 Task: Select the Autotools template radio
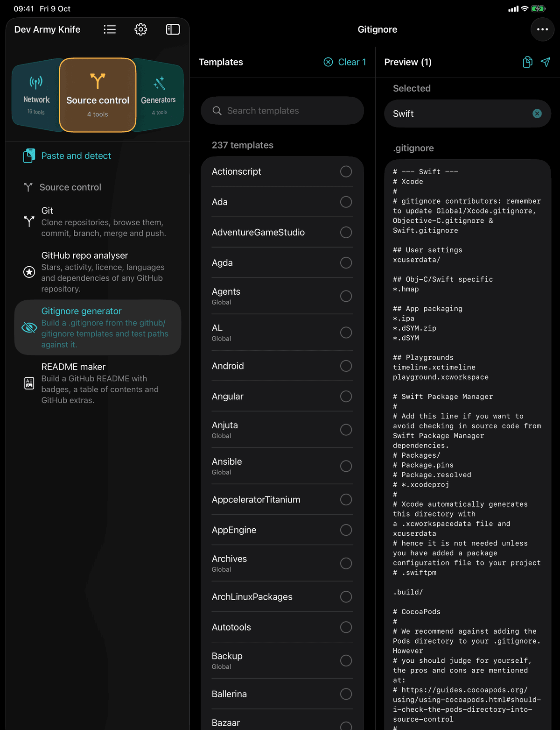pos(346,627)
